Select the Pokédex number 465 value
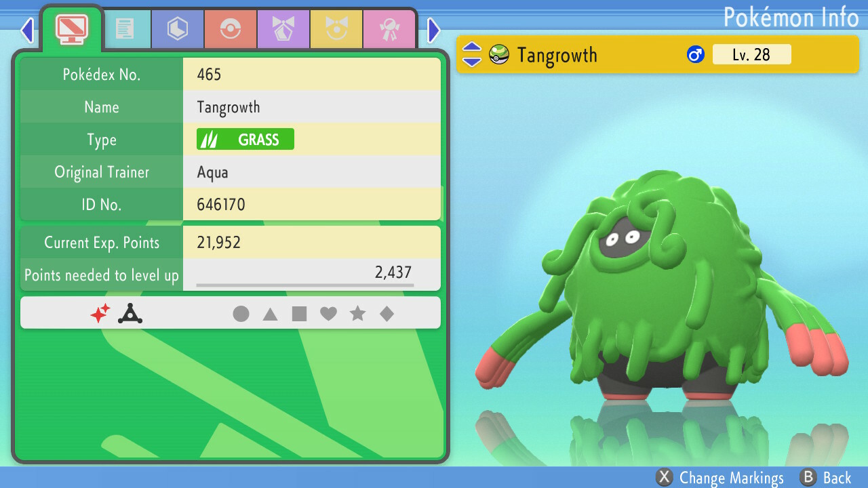The height and width of the screenshot is (488, 868). click(x=209, y=75)
